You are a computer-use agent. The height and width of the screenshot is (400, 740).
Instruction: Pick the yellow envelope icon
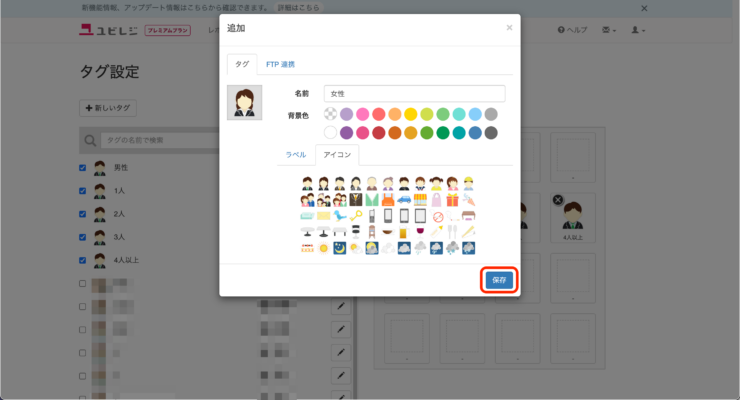(x=323, y=216)
